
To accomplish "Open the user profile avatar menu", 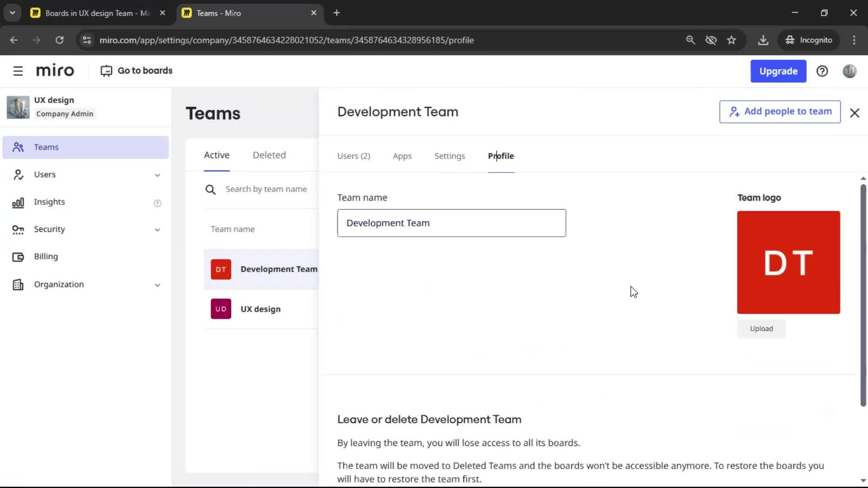I will pyautogui.click(x=849, y=71).
